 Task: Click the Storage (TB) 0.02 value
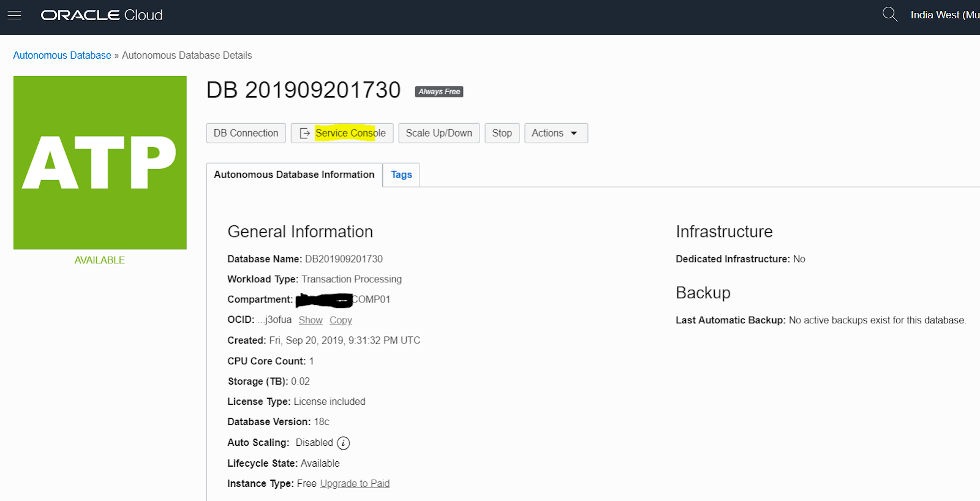point(300,381)
